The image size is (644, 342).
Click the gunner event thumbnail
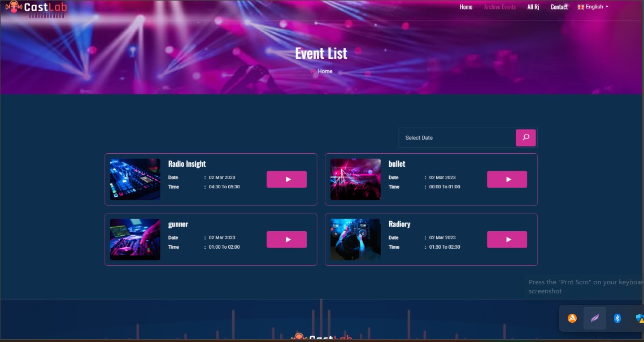[x=135, y=240]
